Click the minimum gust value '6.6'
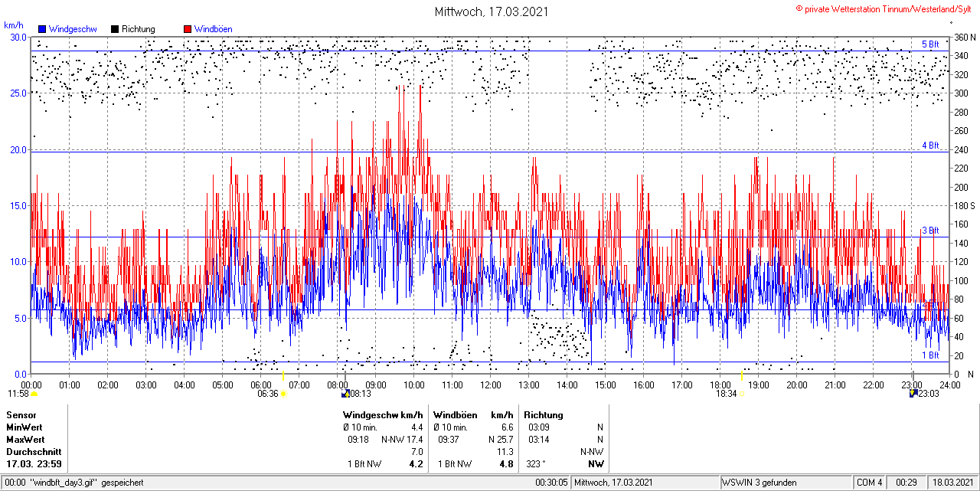The height and width of the screenshot is (491, 980). pos(507,427)
